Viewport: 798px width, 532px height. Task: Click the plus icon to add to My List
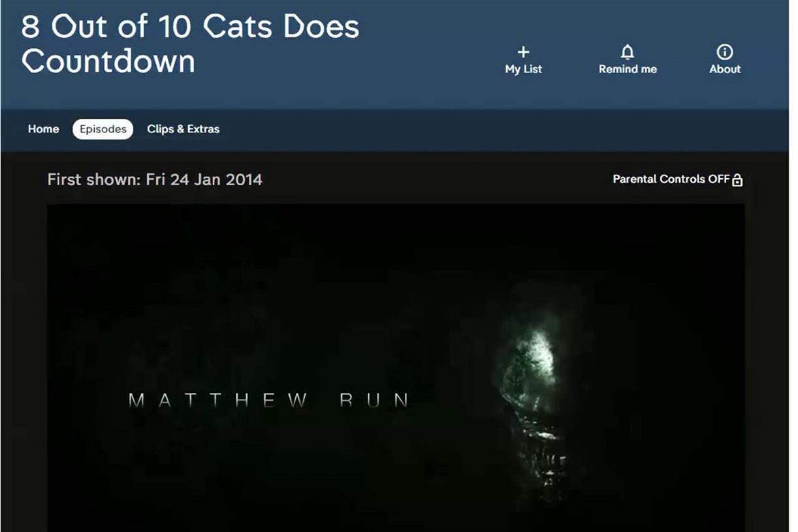pyautogui.click(x=523, y=50)
